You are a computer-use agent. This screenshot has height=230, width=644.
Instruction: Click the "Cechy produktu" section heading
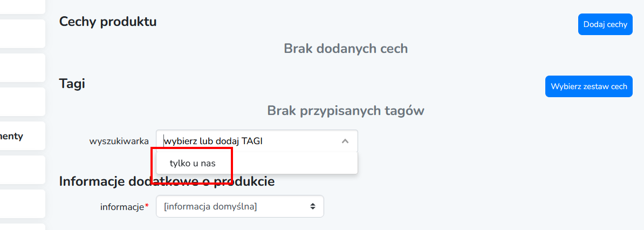click(x=108, y=22)
